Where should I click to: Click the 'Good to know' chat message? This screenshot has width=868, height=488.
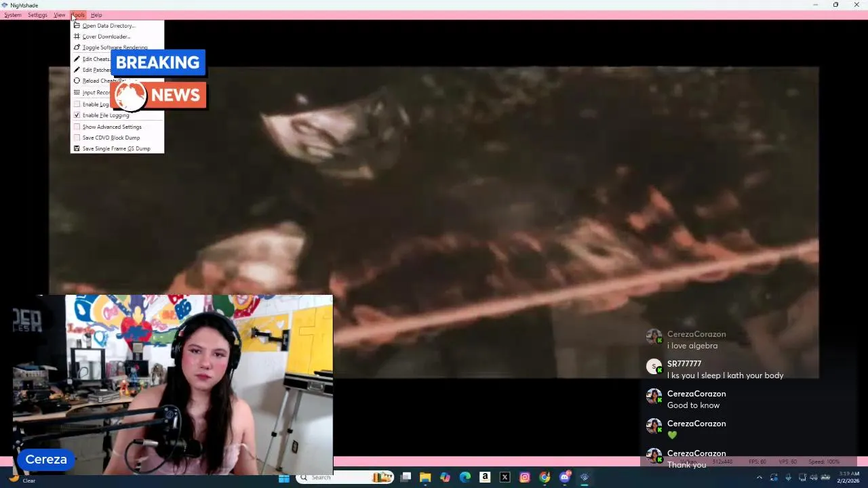coord(693,405)
